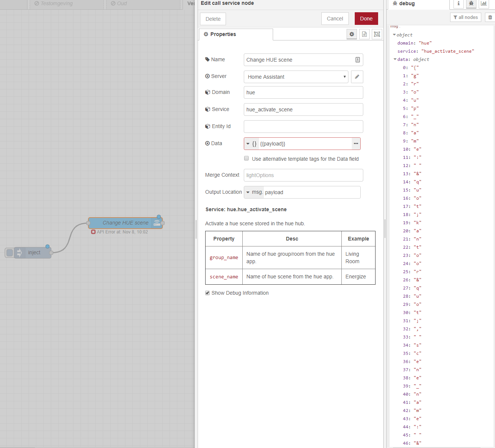The image size is (495, 448).
Task: Uncheck Show Debug Information
Action: point(207,293)
